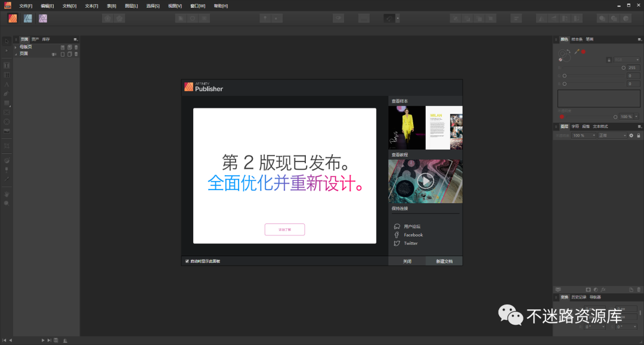Select the Pen tool
Screen dimensions: 644x345
[x=7, y=94]
